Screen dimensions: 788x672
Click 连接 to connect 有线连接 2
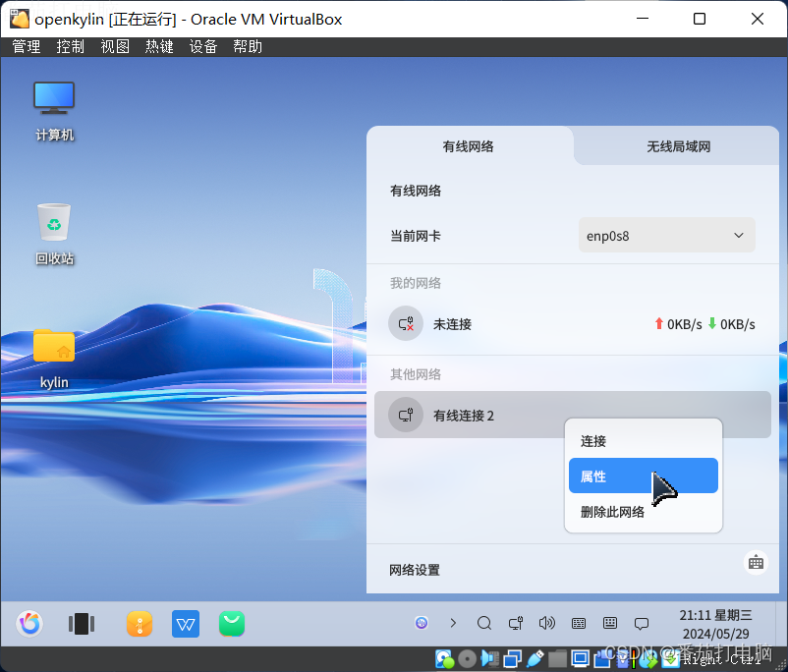click(x=593, y=440)
